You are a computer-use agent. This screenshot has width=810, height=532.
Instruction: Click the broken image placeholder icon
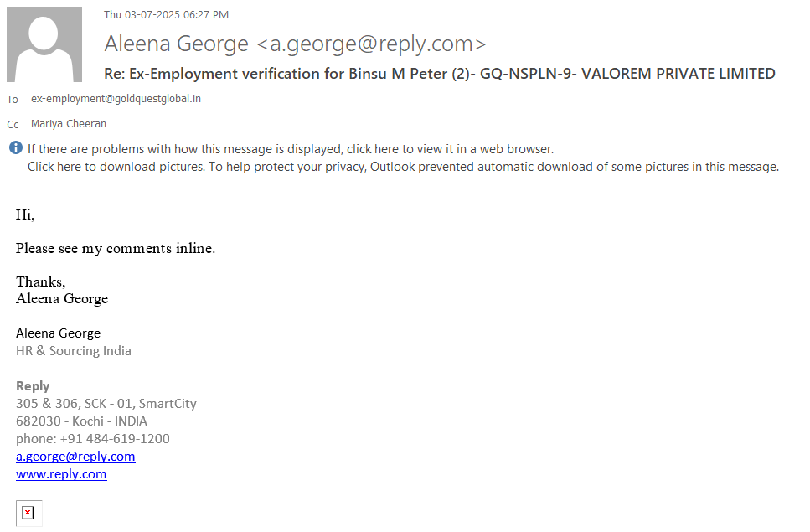[x=28, y=513]
